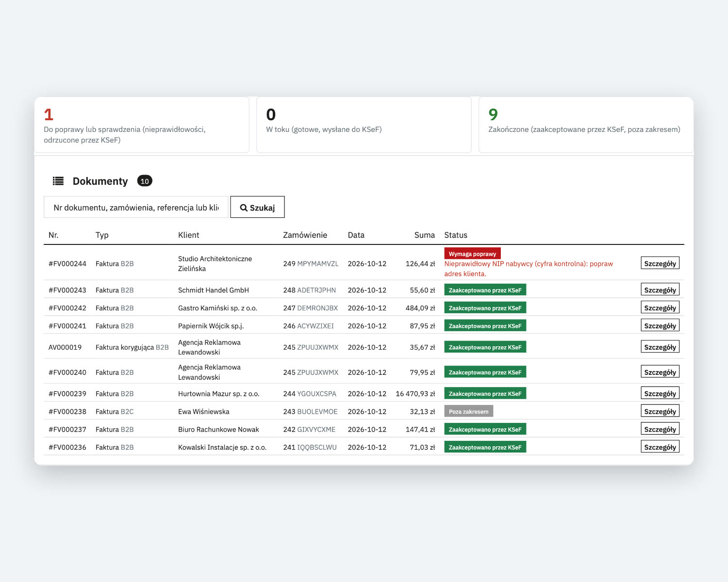The width and height of the screenshot is (728, 582).
Task: Click the 'Zaakceptowano przez KSeF' badge for #FV000242
Action: coord(485,308)
